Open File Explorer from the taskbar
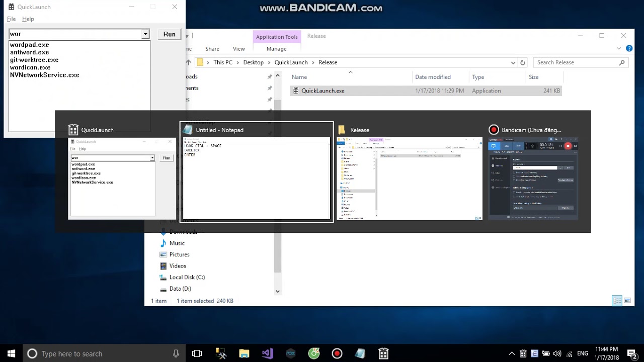This screenshot has width=644, height=362. coord(244,353)
